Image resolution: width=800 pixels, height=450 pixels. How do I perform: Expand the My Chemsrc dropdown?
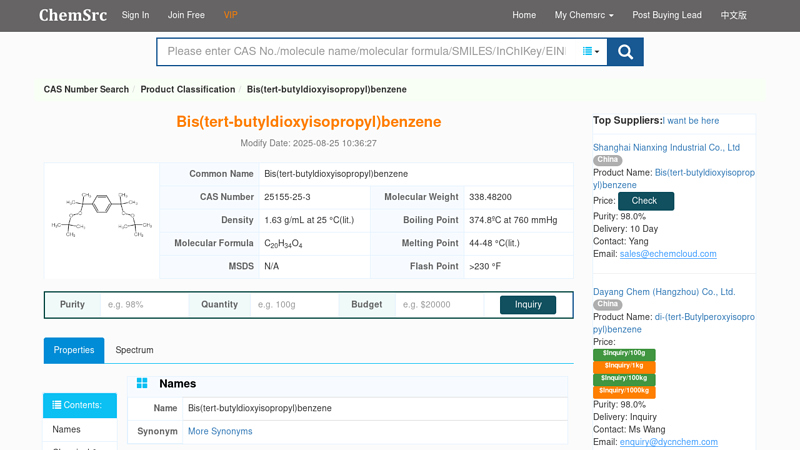(x=584, y=15)
